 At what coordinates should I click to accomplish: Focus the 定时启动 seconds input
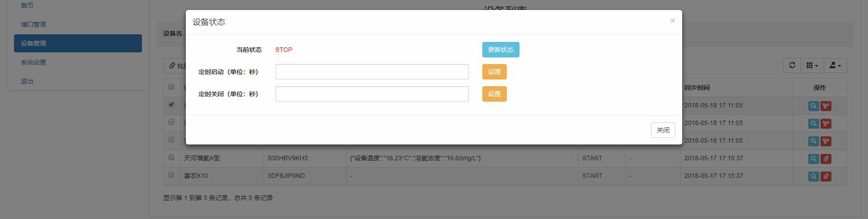click(372, 72)
